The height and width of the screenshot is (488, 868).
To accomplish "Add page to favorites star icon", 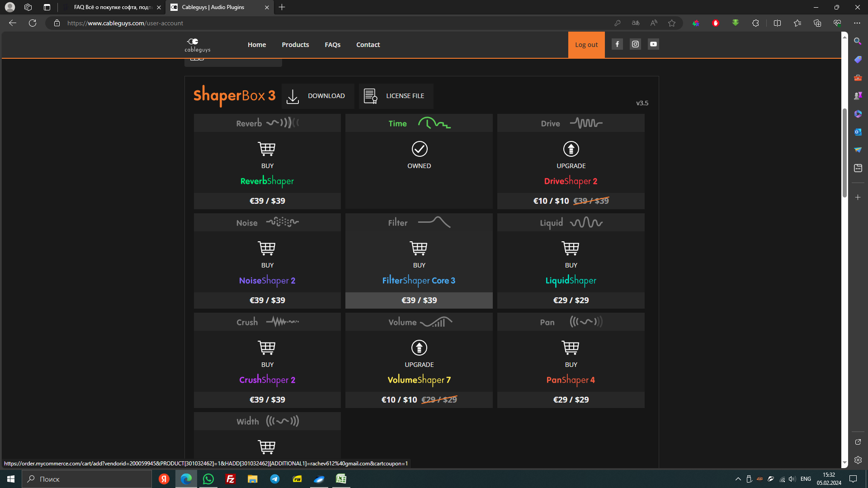I will [672, 23].
